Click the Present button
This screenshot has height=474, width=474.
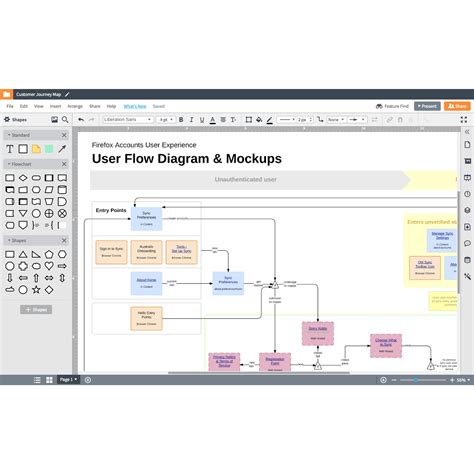(427, 106)
